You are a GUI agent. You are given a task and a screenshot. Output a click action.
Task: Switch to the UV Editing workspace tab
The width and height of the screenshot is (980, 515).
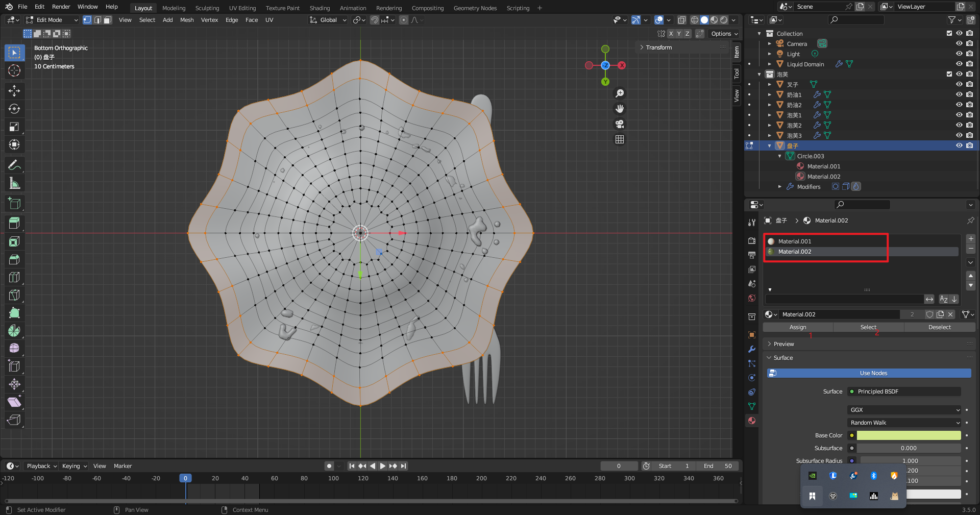[242, 8]
